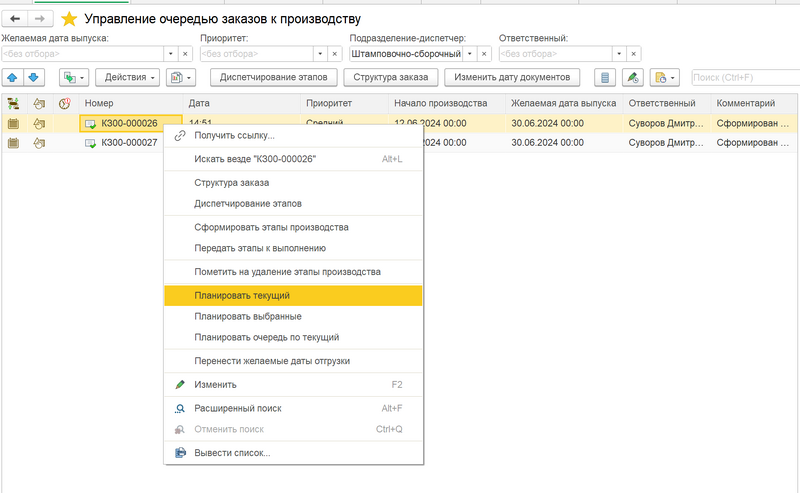
Task: Sort by Начало производства column header
Action: click(x=447, y=104)
